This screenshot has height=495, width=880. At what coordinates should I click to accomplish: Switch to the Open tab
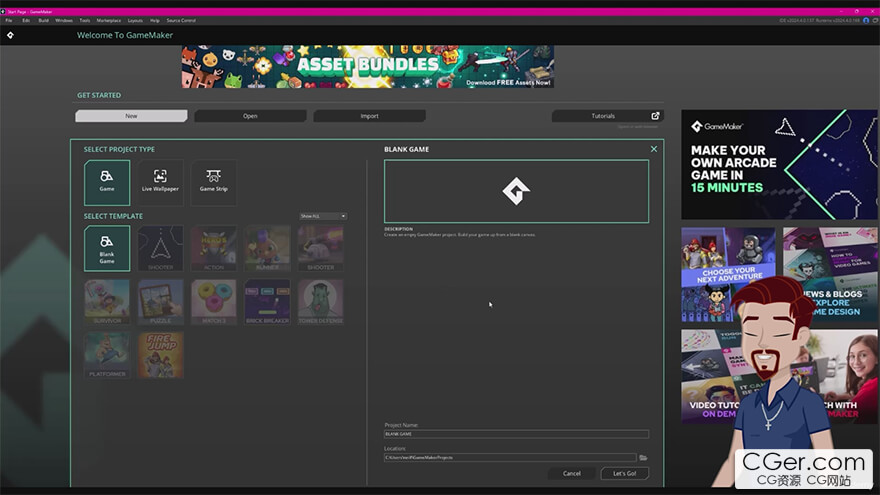pos(250,116)
